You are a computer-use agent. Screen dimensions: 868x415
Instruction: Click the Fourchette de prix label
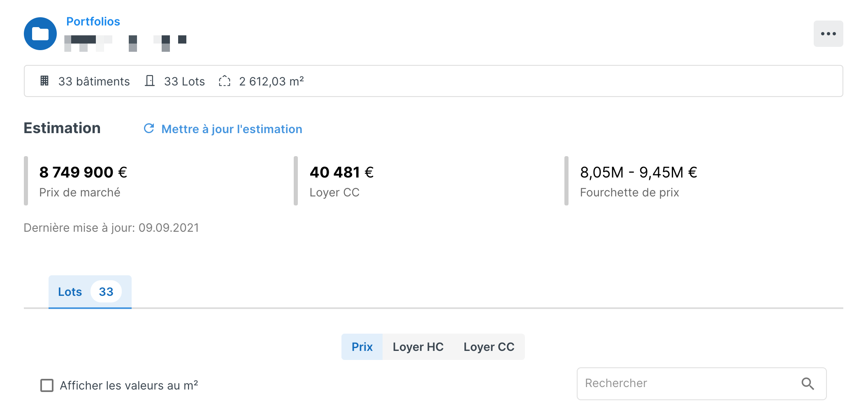click(629, 192)
